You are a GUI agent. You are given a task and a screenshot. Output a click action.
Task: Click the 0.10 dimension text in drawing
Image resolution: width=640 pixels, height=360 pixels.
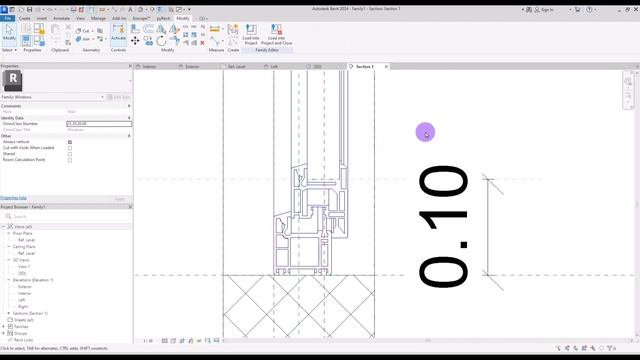(x=444, y=226)
